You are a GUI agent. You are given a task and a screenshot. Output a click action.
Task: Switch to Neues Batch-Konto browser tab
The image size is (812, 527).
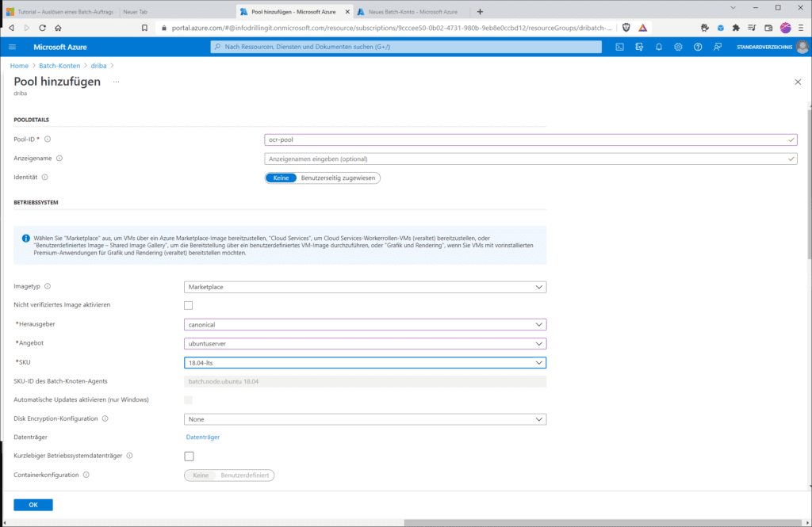412,11
